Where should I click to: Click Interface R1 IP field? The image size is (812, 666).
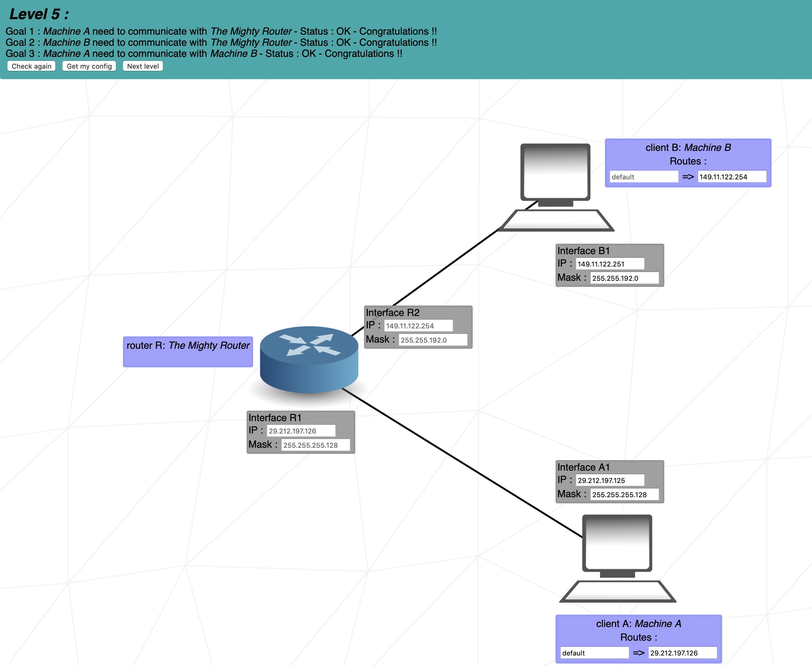(x=301, y=431)
